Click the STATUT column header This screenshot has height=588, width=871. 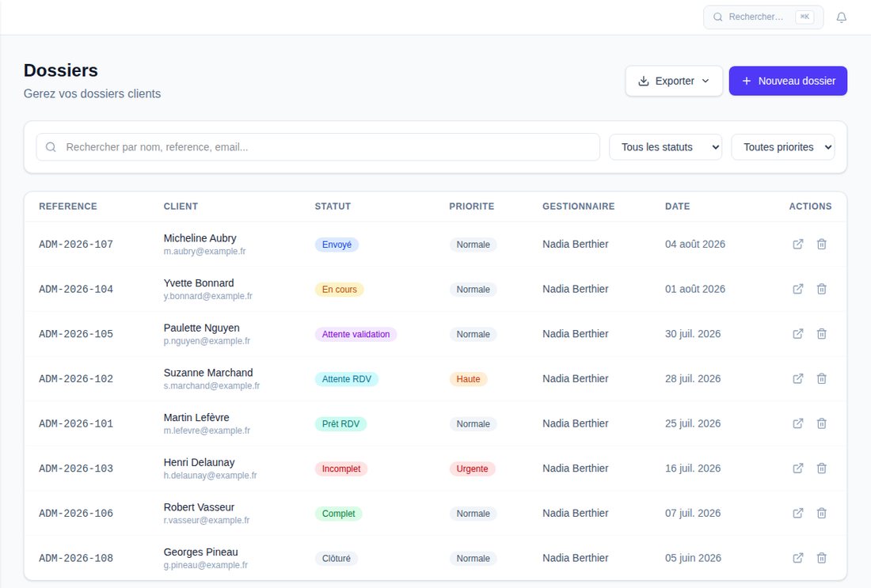click(333, 207)
